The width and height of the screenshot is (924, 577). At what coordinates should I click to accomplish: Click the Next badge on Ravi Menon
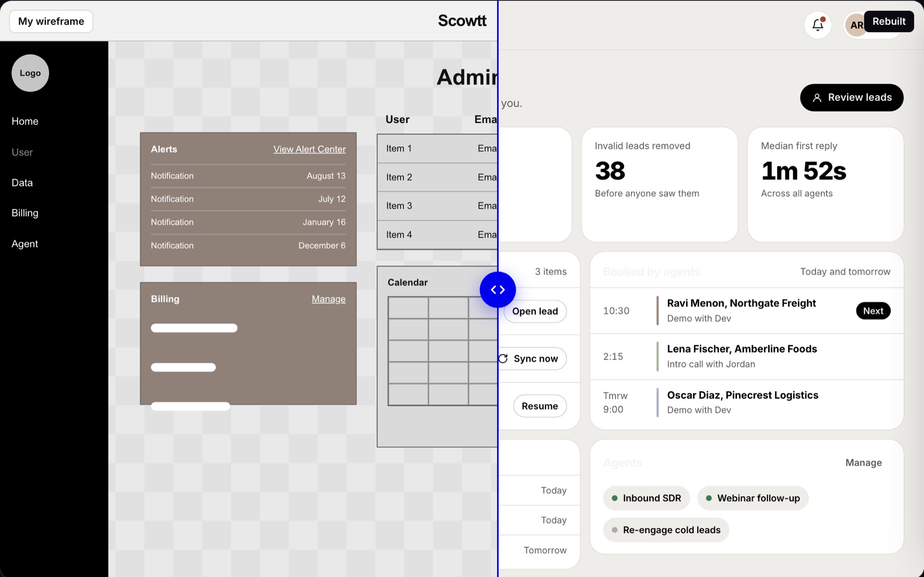[x=873, y=311]
